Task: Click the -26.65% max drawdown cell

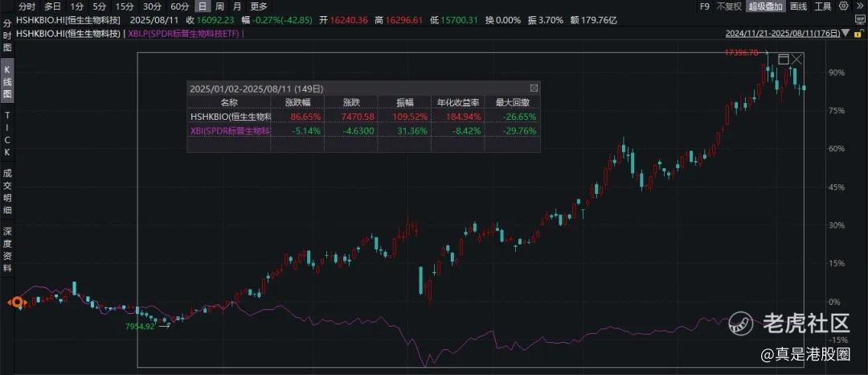Action: click(519, 117)
